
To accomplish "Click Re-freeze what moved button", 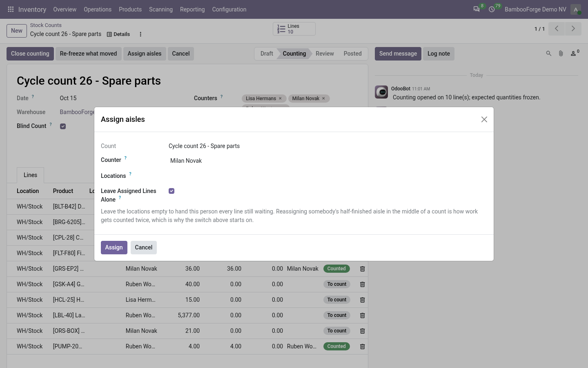I will click(x=88, y=54).
